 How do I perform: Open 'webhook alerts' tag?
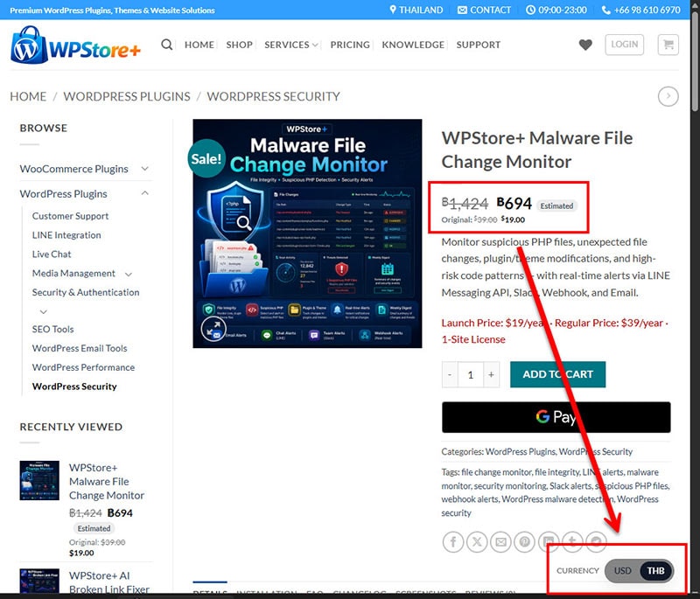pyautogui.click(x=470, y=499)
